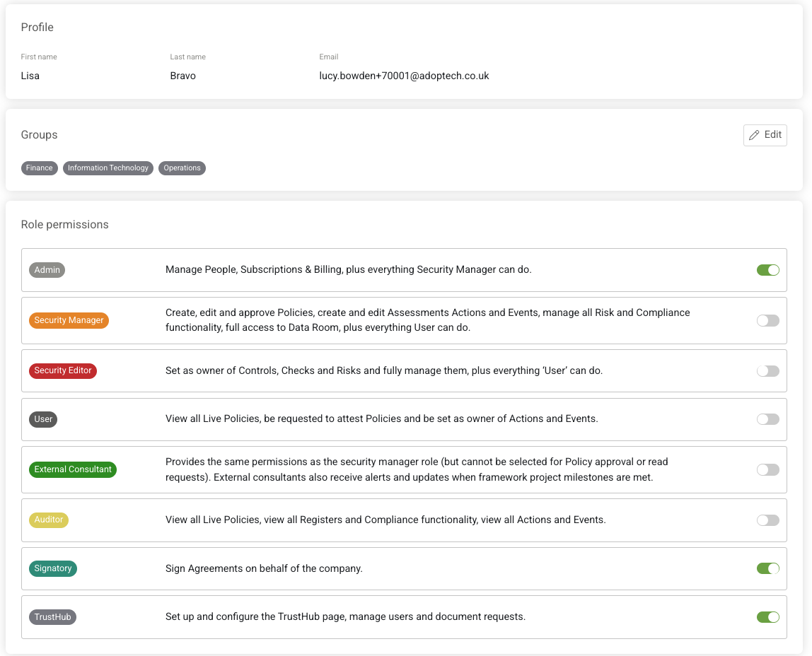Disable the Admin role toggle

coord(767,270)
